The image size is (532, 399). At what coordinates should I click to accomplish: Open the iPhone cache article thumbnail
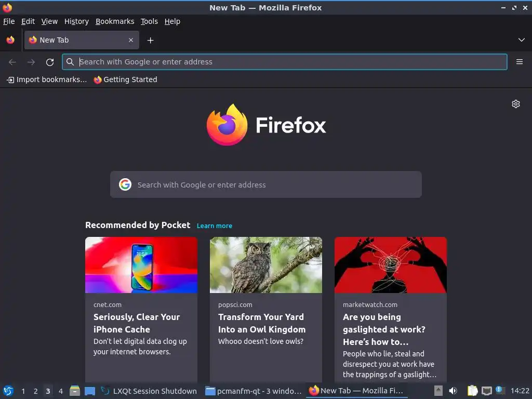[141, 265]
